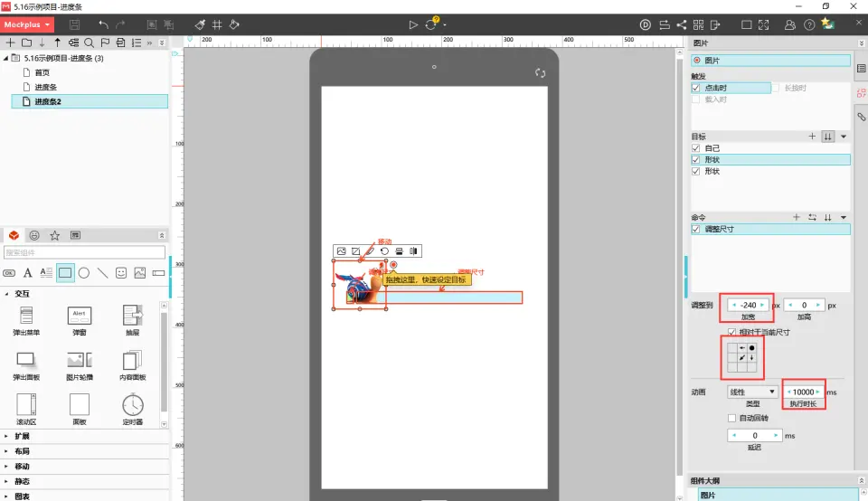Select the circle shape component

click(84, 272)
